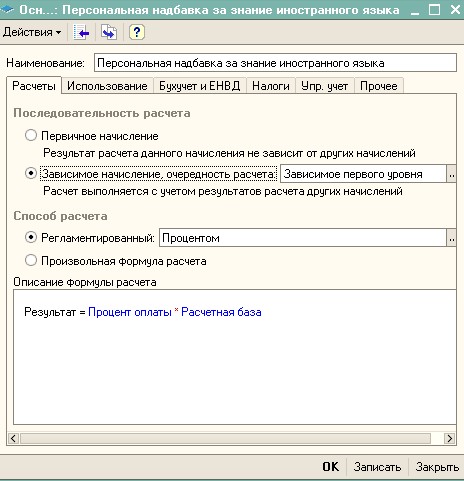Image resolution: width=464 pixels, height=481 pixels.
Task: Click the Последовательность расчета heading
Action: 102,113
